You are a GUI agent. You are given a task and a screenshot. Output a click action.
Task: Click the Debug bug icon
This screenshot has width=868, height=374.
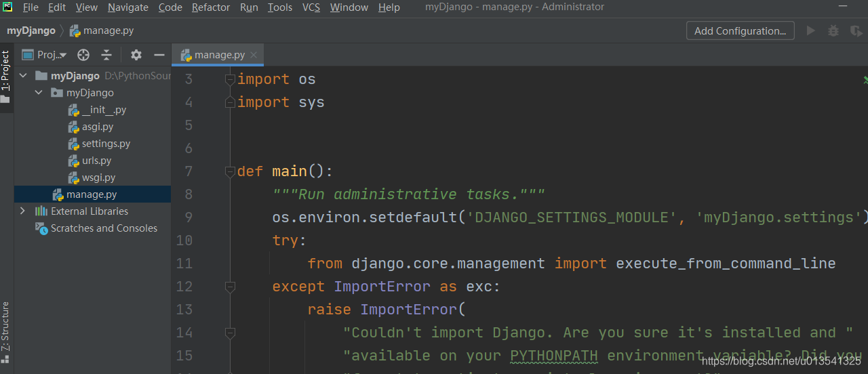click(x=833, y=30)
